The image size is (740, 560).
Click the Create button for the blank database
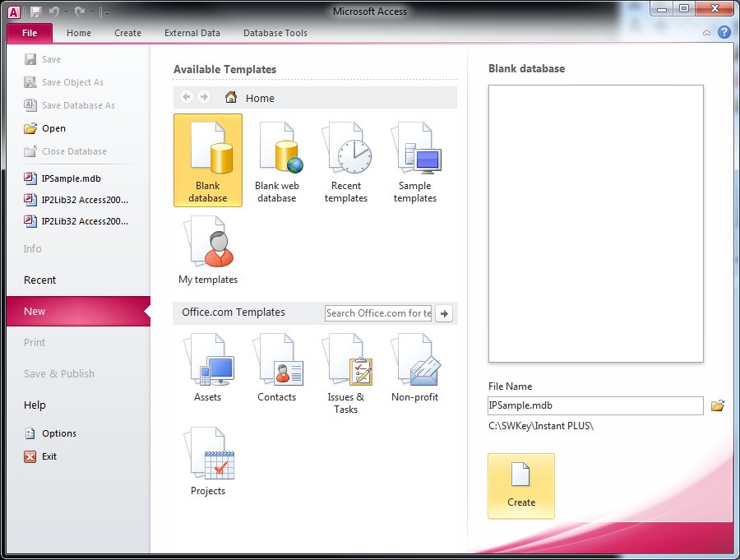(x=521, y=486)
